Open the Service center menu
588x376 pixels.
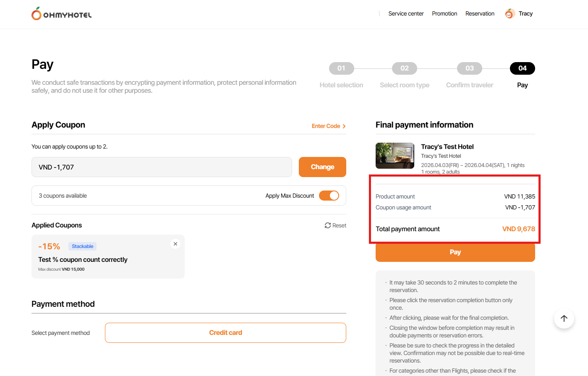[406, 14]
